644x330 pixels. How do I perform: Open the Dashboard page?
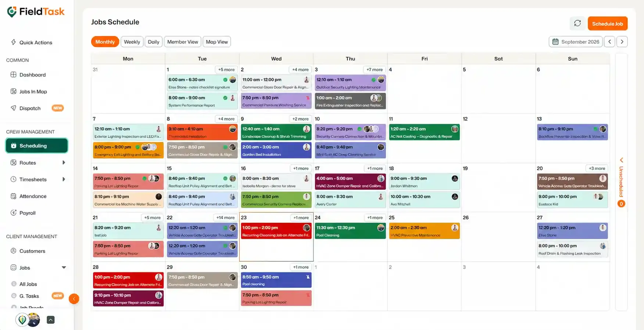32,75
